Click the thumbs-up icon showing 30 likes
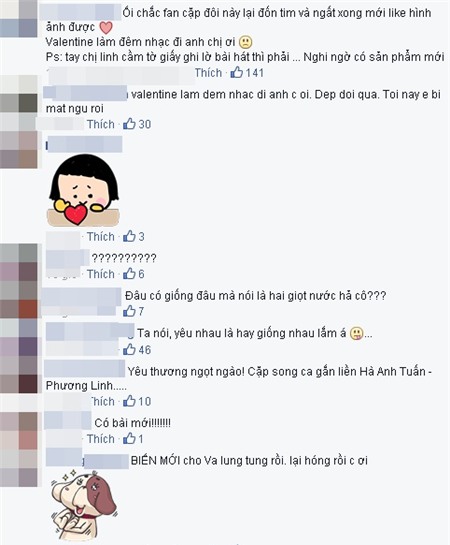Image resolution: width=450 pixels, height=545 pixels. (129, 124)
